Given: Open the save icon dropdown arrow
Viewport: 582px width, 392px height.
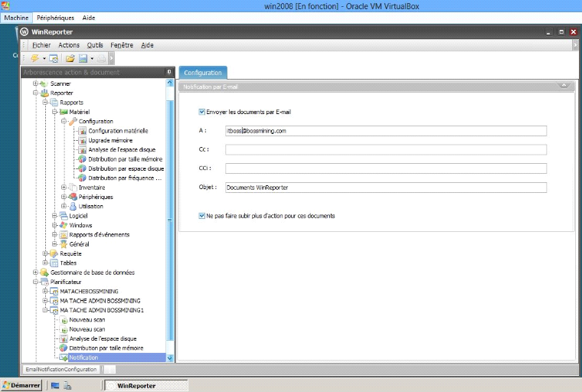Looking at the screenshot, I should pos(92,58).
